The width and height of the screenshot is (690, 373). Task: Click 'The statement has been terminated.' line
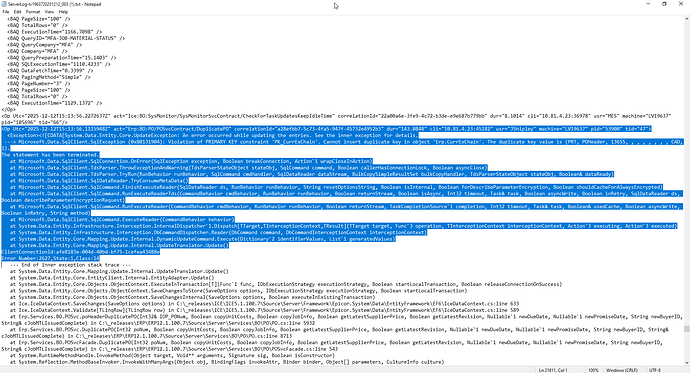[x=50, y=155]
